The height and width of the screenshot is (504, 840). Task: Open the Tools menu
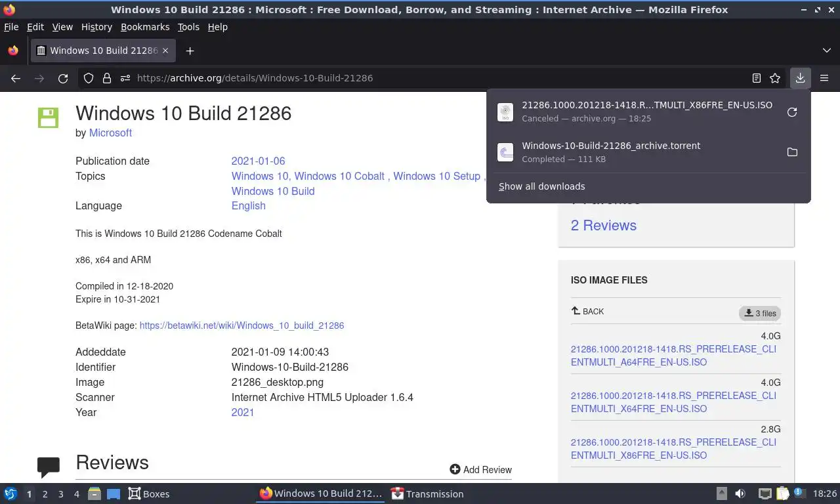188,27
